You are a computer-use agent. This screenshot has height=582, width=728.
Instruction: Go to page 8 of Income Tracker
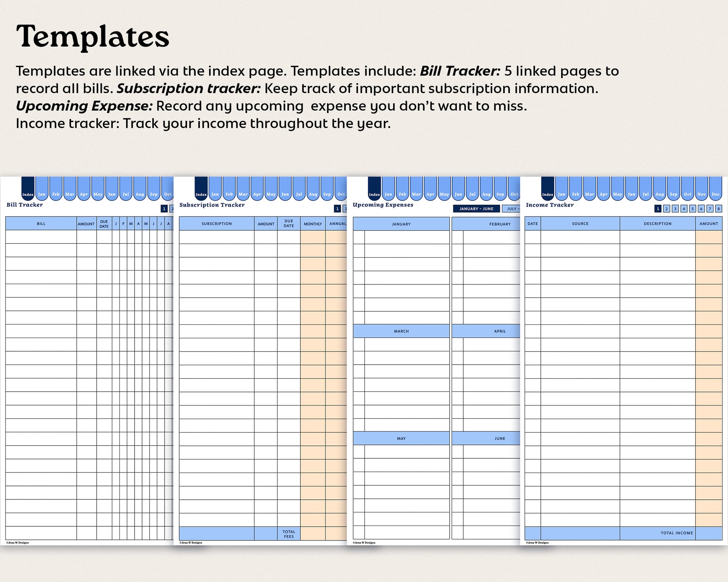click(x=718, y=209)
